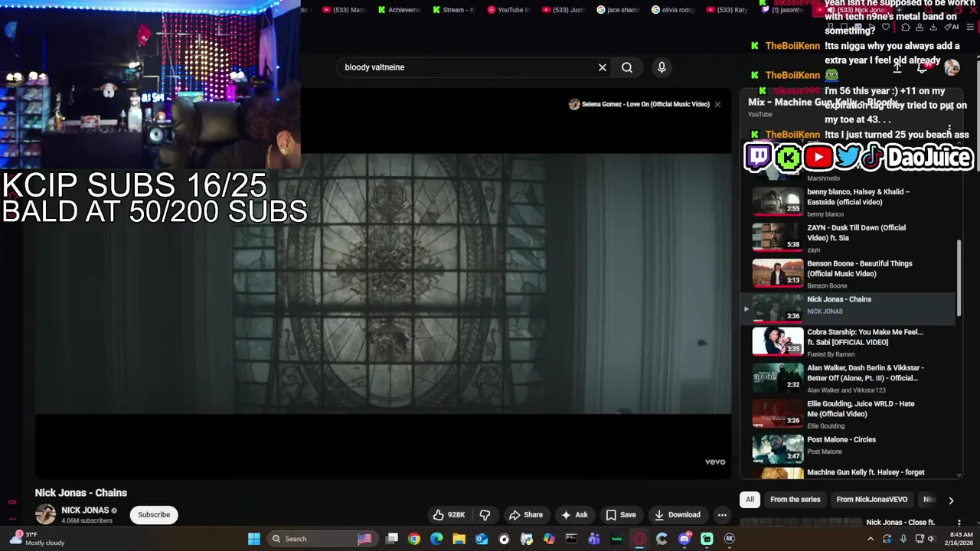The height and width of the screenshot is (551, 980).
Task: Select the All filter chip
Action: pos(750,500)
